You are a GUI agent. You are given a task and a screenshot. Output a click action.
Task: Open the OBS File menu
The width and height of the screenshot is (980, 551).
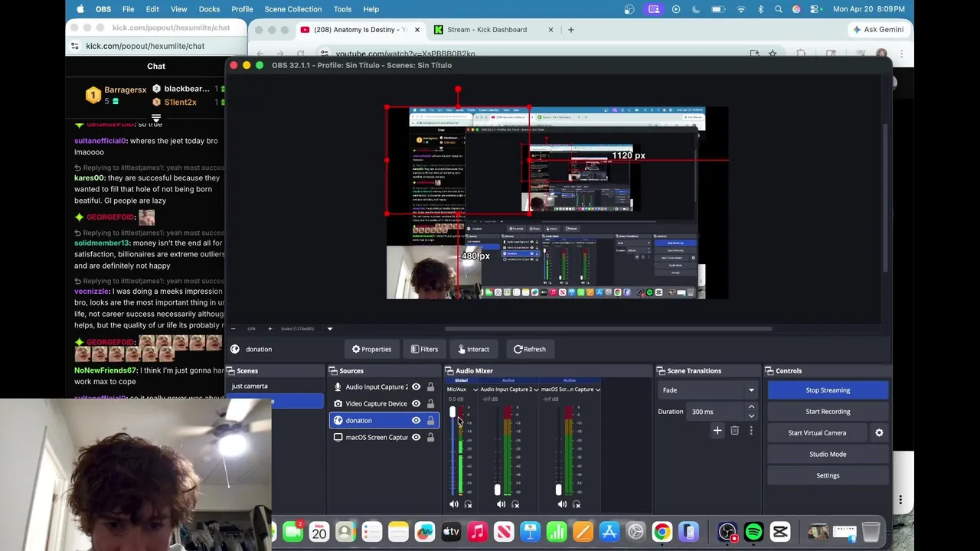click(128, 9)
